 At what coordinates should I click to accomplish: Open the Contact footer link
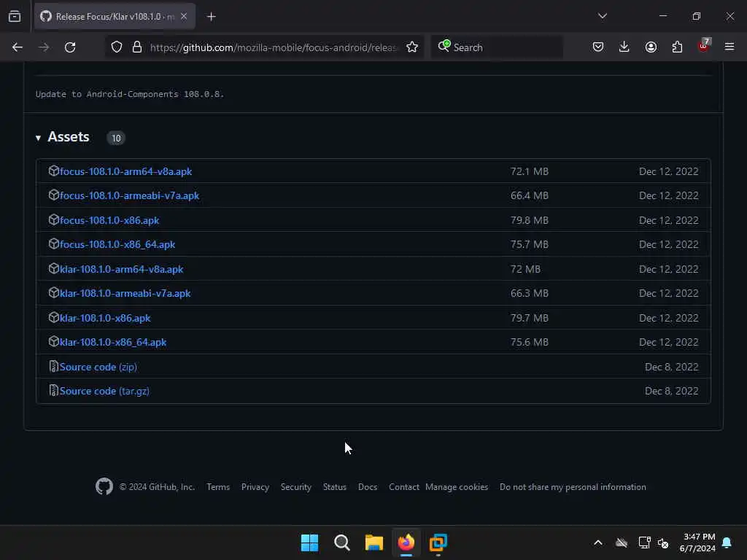404,487
